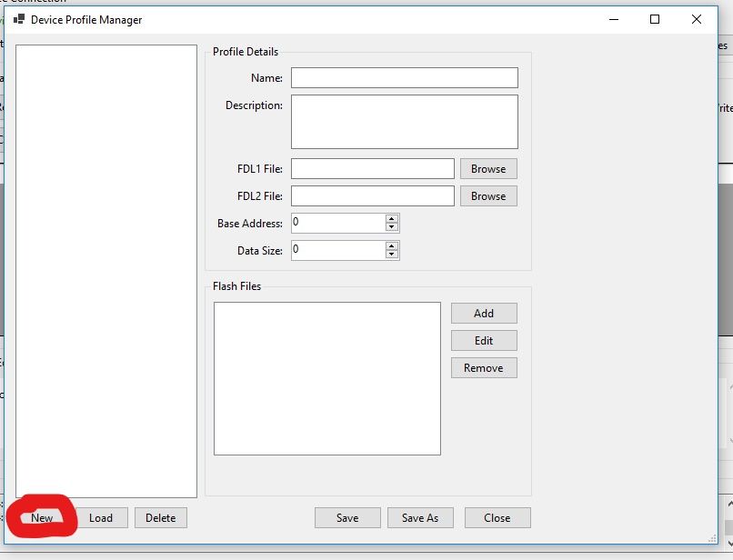
Task: Click the FDL1 File path field
Action: [x=372, y=169]
